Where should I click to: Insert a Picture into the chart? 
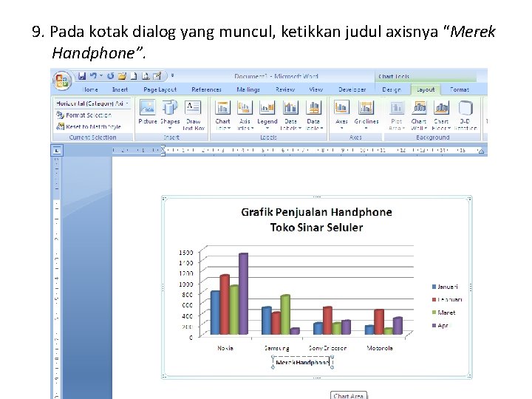coord(148,112)
